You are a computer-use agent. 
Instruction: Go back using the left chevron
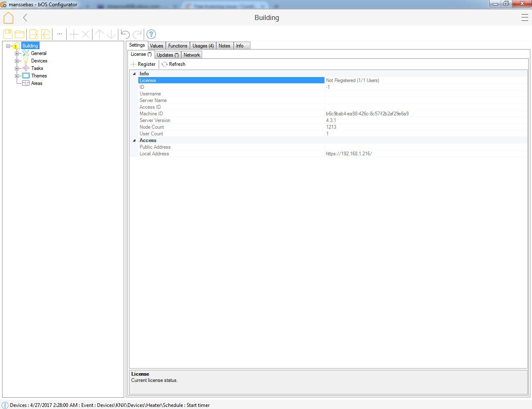25,17
